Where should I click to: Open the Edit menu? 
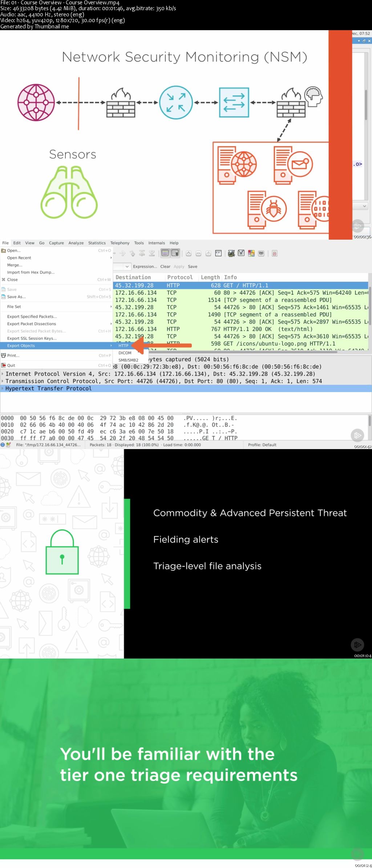pyautogui.click(x=17, y=243)
